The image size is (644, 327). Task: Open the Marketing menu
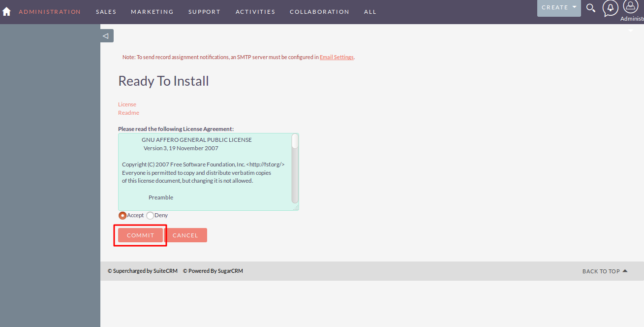[x=153, y=12]
